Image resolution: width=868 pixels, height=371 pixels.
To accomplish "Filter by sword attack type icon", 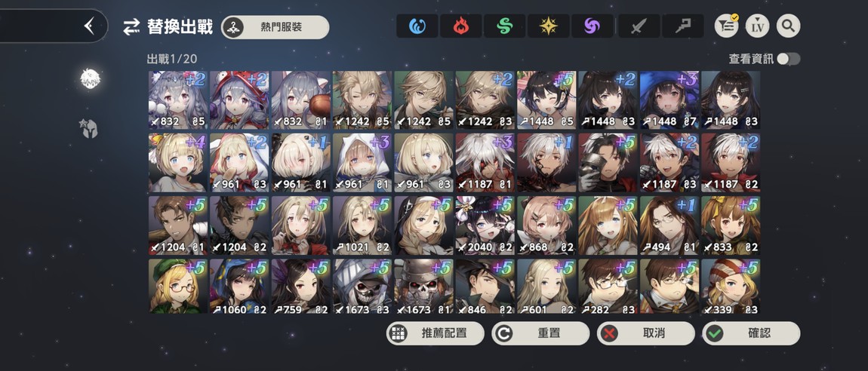I will [639, 26].
